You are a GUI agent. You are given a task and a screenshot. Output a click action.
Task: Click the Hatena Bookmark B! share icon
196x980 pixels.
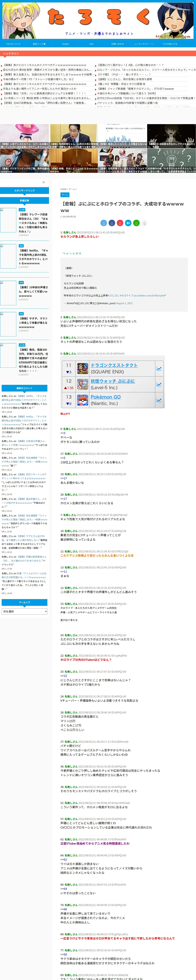coord(128,223)
